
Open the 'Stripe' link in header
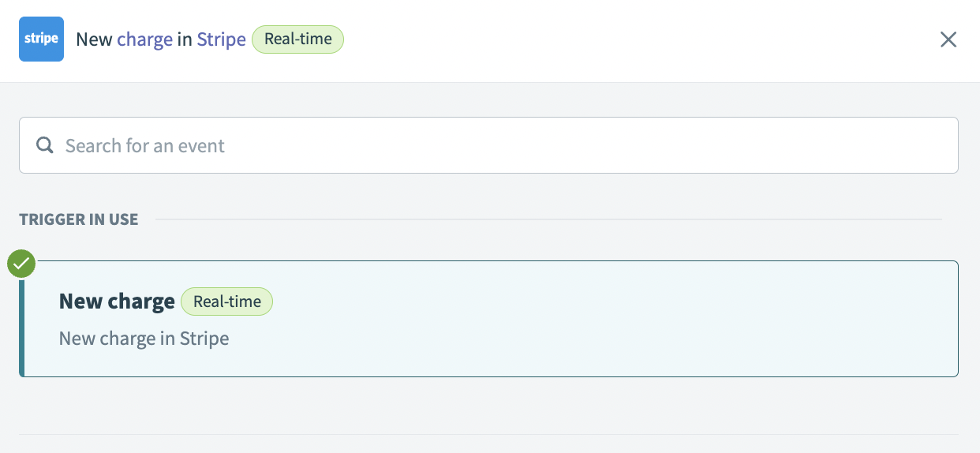coord(221,39)
